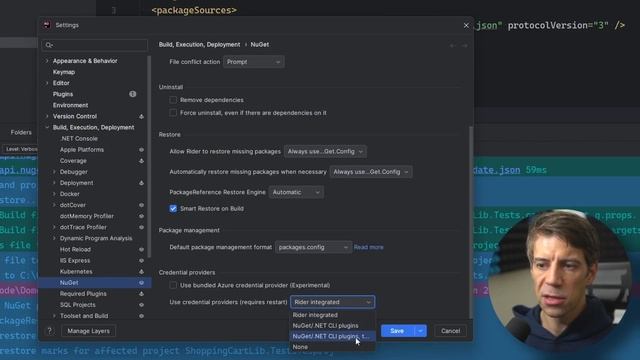Enable Force uninstall checkbox
The image size is (640, 360).
[x=173, y=113]
